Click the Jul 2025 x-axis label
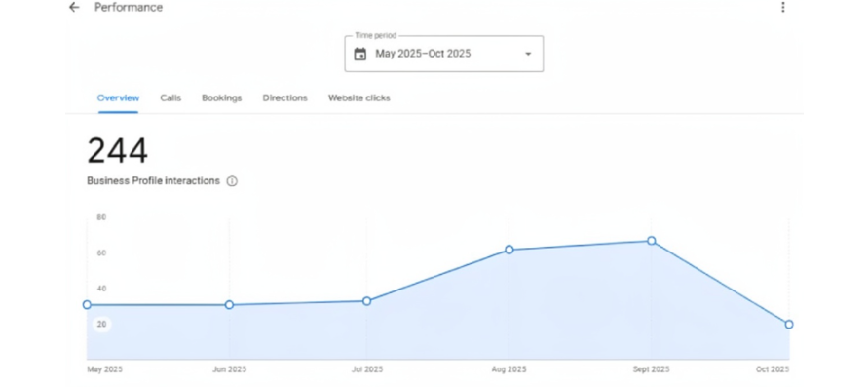The width and height of the screenshot is (868, 387). pyautogui.click(x=366, y=369)
